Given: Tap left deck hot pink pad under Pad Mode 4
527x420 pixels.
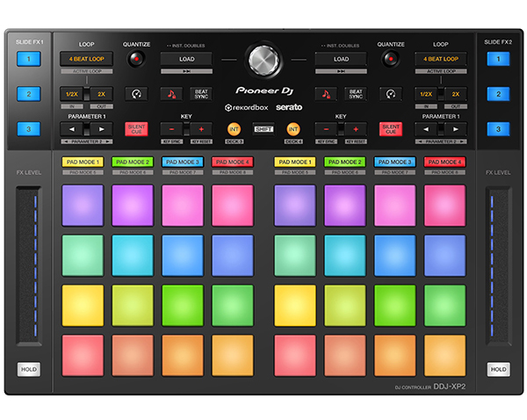Looking at the screenshot, I should [232, 205].
